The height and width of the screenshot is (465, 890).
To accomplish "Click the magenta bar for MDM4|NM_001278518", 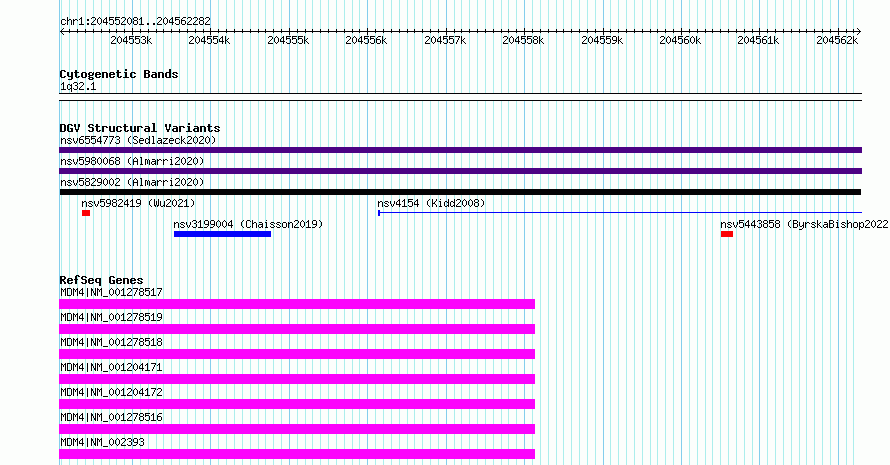I will pyautogui.click(x=297, y=354).
